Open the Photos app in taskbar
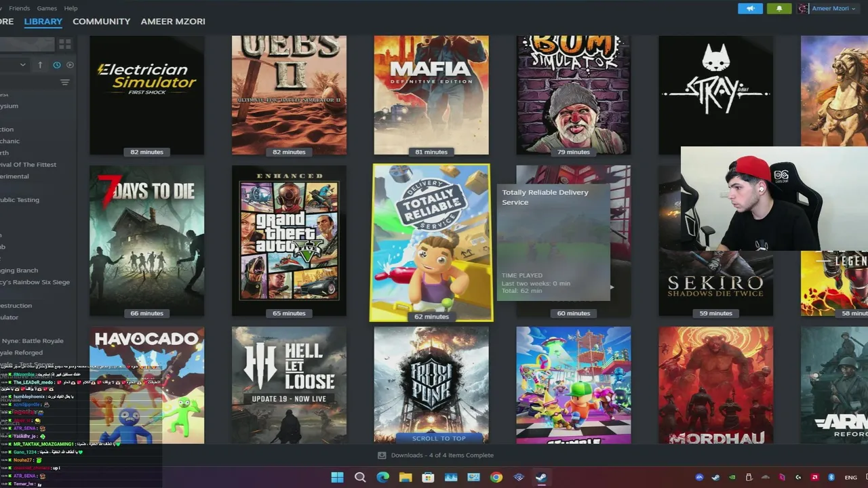The height and width of the screenshot is (488, 868). point(451,477)
